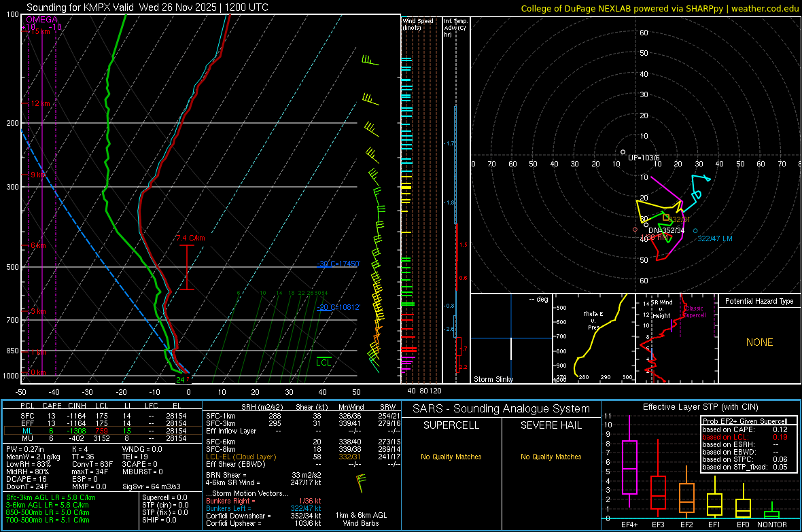The height and width of the screenshot is (532, 802).
Task: Click the 12 km height marker
Action: coord(41,103)
